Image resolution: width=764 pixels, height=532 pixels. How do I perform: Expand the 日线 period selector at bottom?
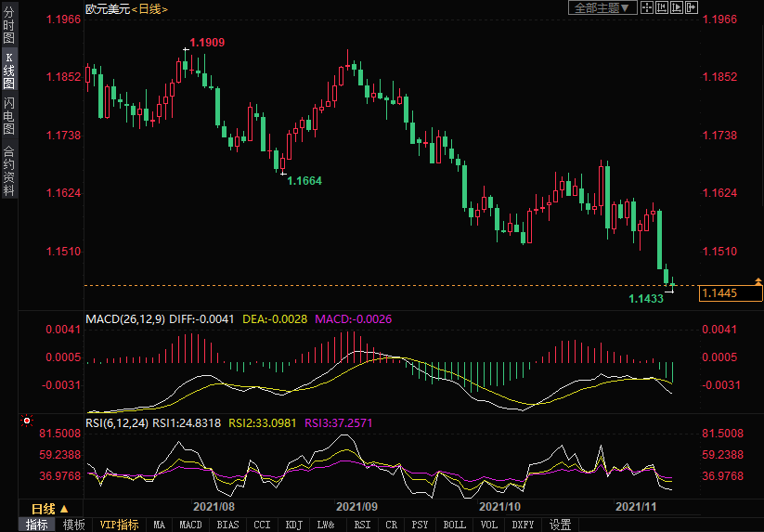(x=49, y=509)
